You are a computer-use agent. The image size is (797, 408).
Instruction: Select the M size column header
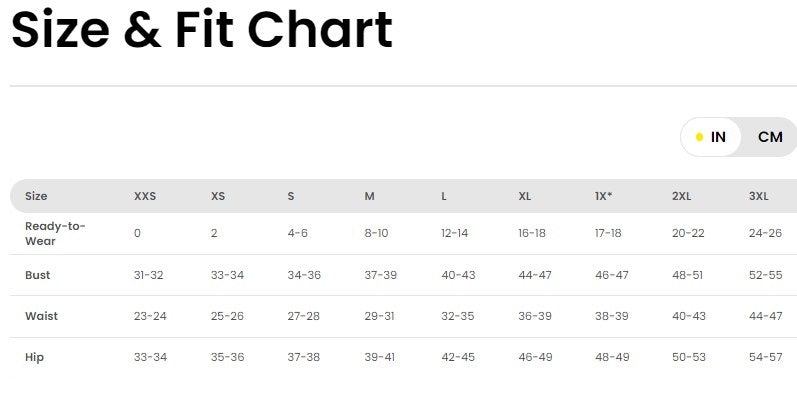(x=369, y=196)
